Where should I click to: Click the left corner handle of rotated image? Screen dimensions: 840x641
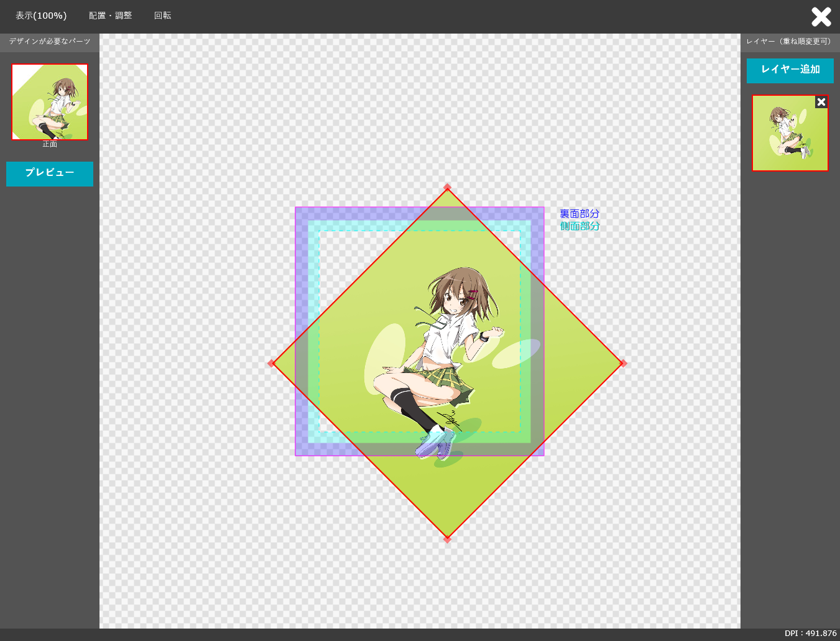[271, 363]
